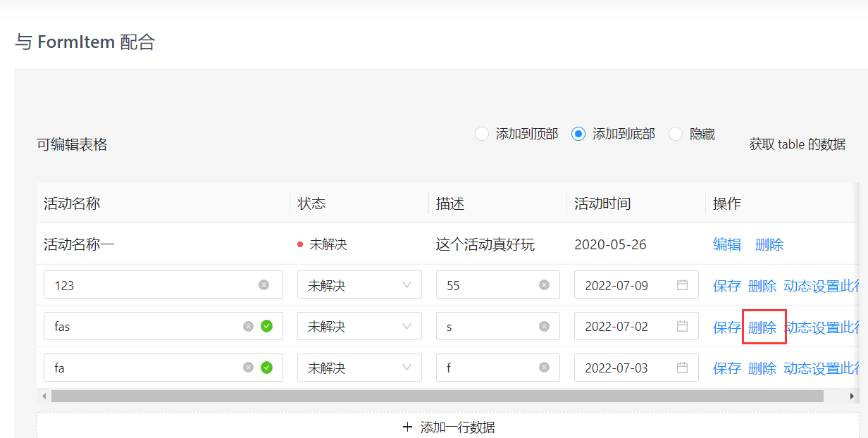Click 删除 in the fas row
The image size is (868, 438).
point(762,327)
